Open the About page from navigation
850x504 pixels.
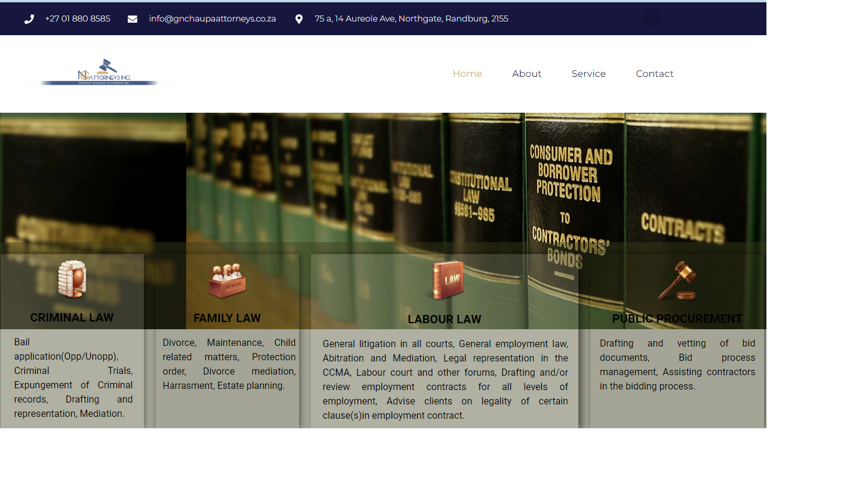tap(526, 74)
